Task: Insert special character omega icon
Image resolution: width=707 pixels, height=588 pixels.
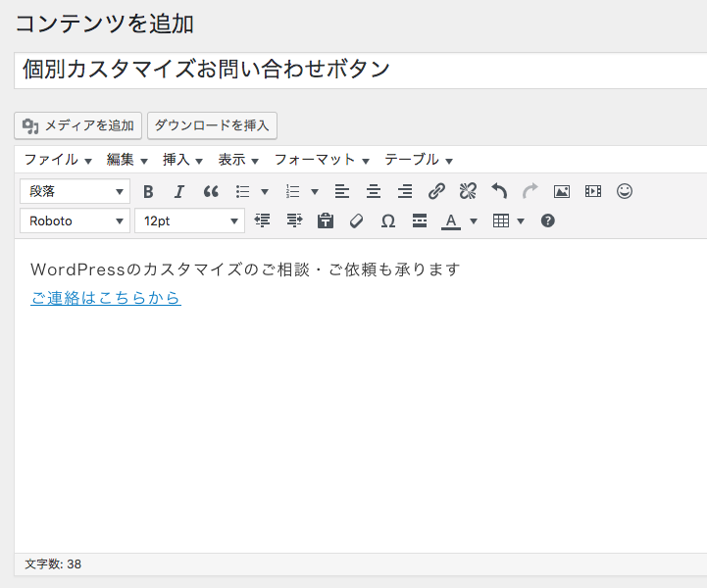Action: coord(387,220)
